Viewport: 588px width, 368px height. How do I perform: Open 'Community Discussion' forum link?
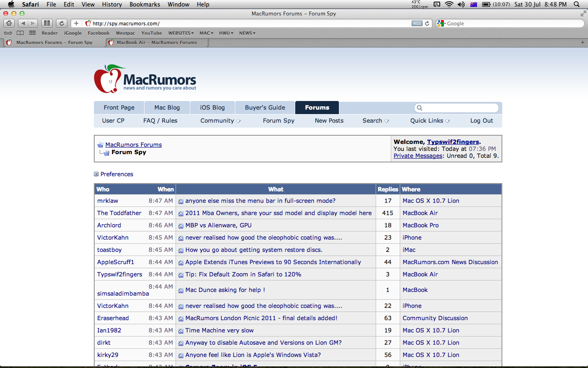pyautogui.click(x=435, y=318)
